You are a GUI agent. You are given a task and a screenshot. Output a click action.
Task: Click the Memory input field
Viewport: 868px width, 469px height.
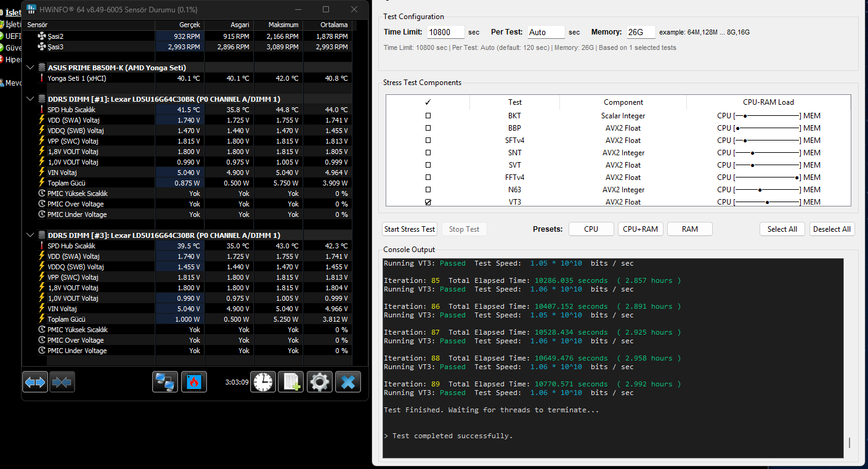[641, 32]
